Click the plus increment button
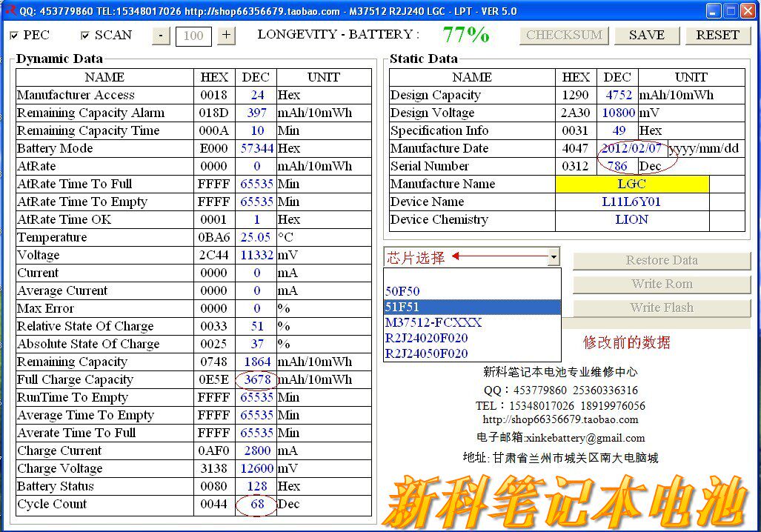761x532 pixels. coord(227,35)
